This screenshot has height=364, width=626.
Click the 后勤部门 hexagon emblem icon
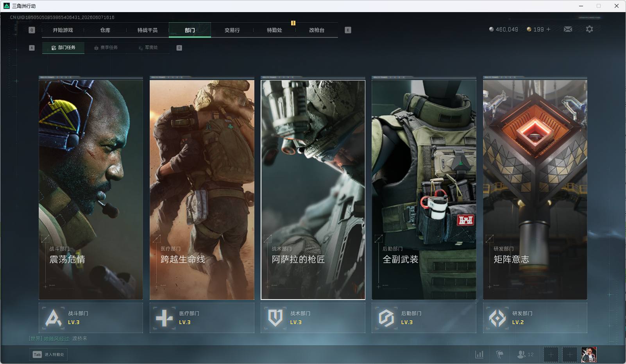coord(386,318)
